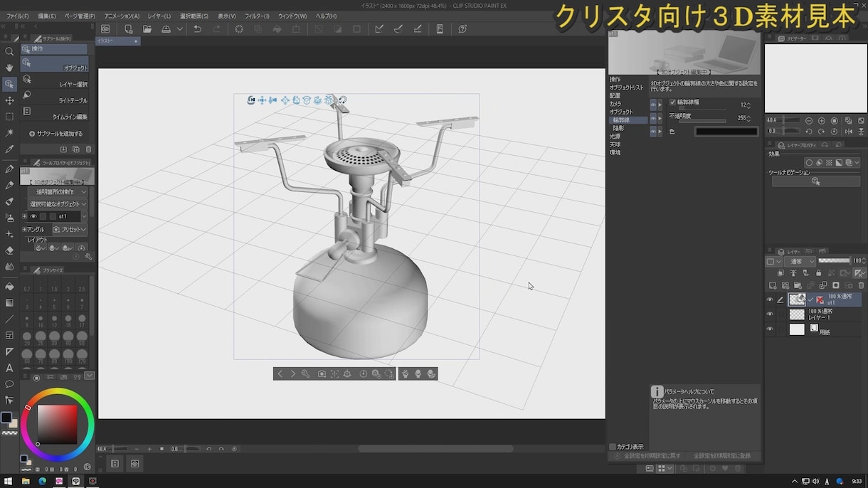Toggle eye icon beside 不透明度 setting
868x488 pixels.
pyautogui.click(x=653, y=118)
